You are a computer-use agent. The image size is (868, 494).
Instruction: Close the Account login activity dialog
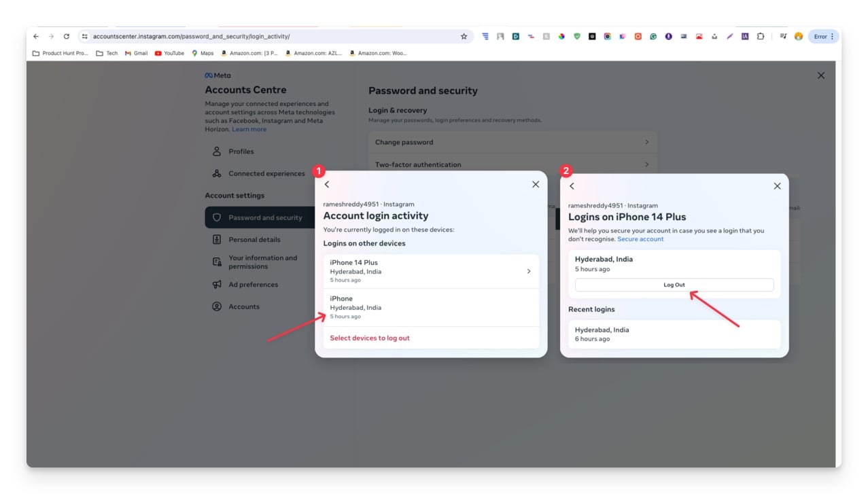[535, 185]
